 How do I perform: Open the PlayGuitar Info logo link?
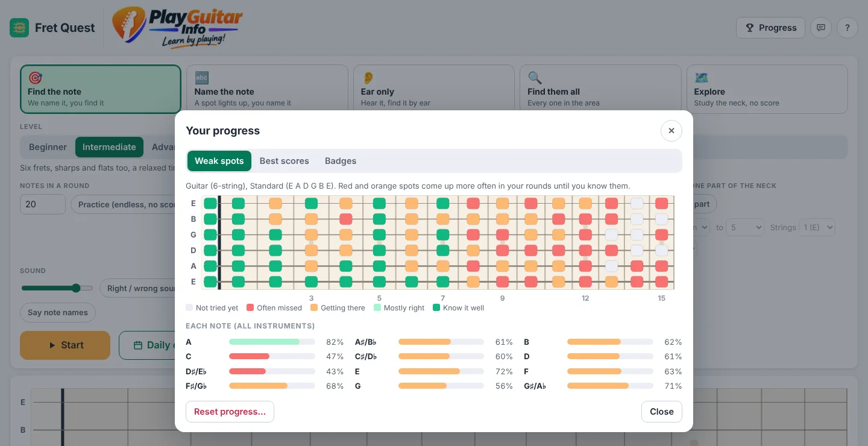coord(178,27)
